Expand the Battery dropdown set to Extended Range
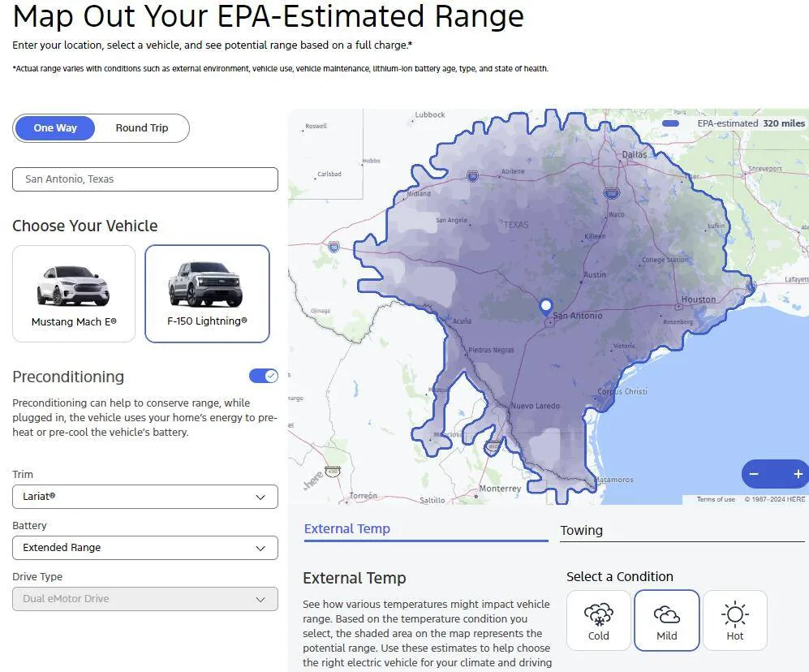Image resolution: width=809 pixels, height=672 pixels. coord(145,548)
